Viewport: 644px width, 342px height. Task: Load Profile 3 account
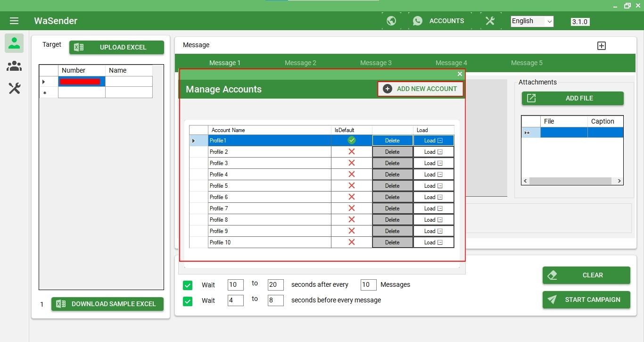[x=433, y=163]
